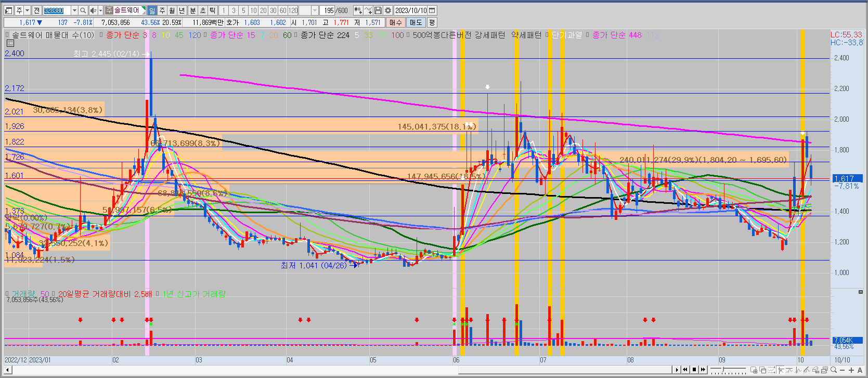Click the small icon at volume panel top-right corner
This screenshot has height=378, width=868.
860,293
